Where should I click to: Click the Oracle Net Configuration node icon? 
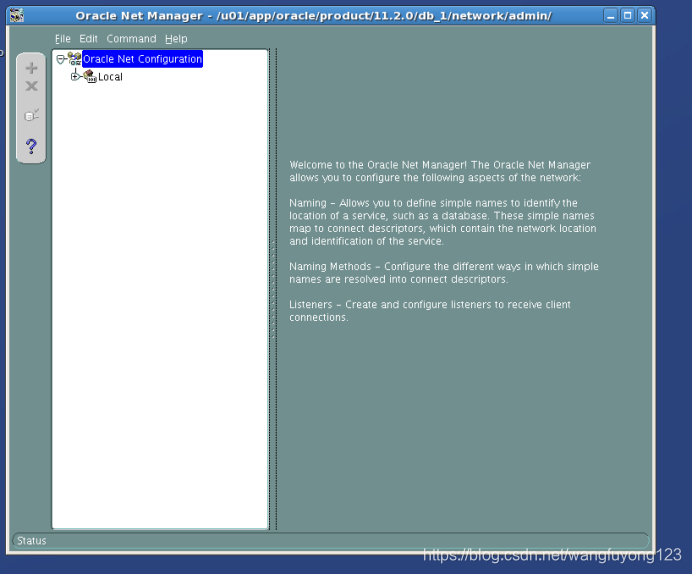pyautogui.click(x=74, y=59)
